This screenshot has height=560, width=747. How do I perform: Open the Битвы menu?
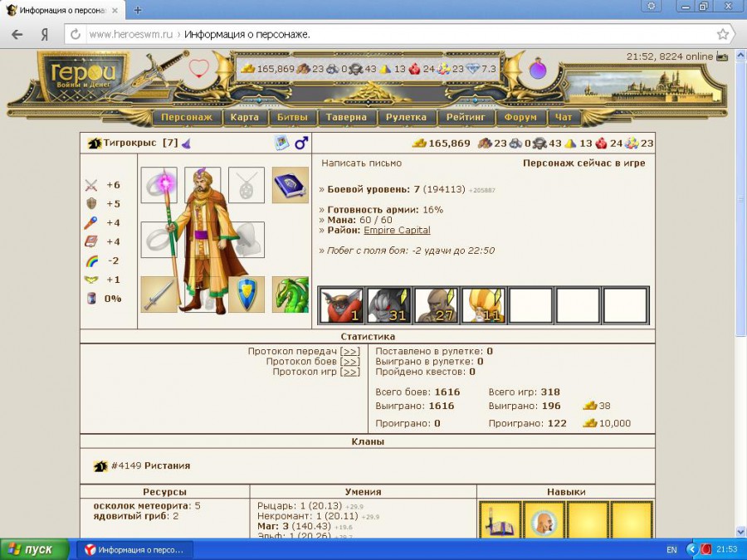point(292,117)
